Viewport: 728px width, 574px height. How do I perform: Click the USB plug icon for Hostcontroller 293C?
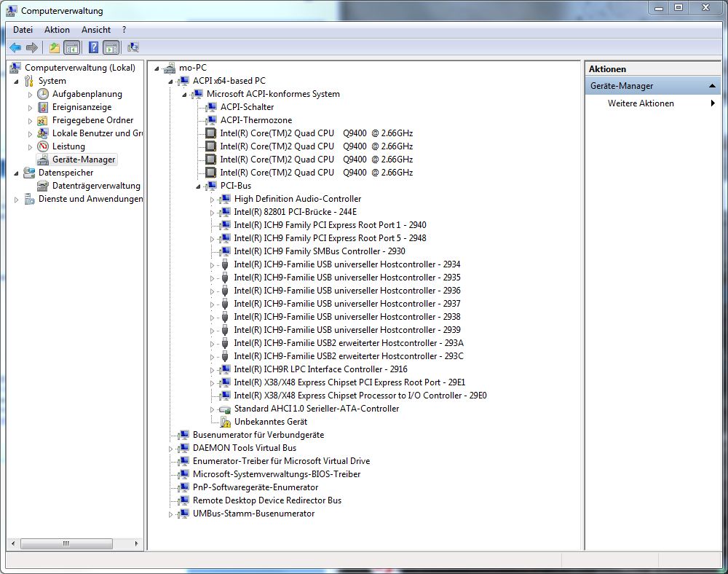point(225,356)
